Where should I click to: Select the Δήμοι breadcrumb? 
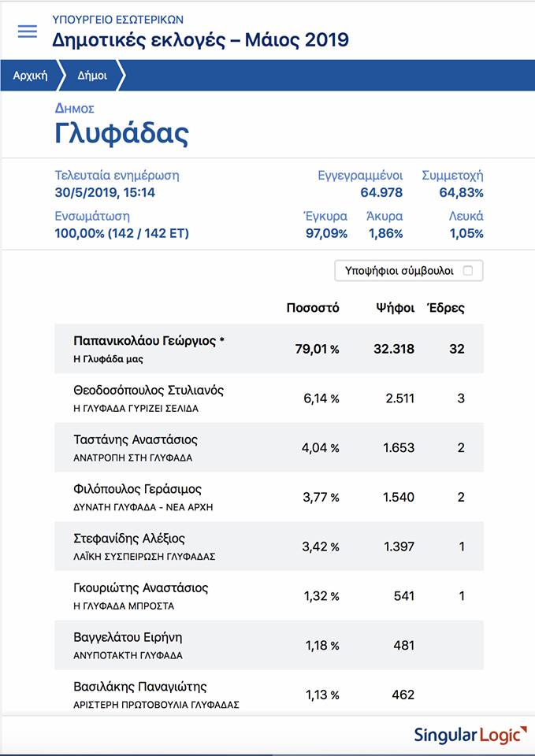point(92,76)
